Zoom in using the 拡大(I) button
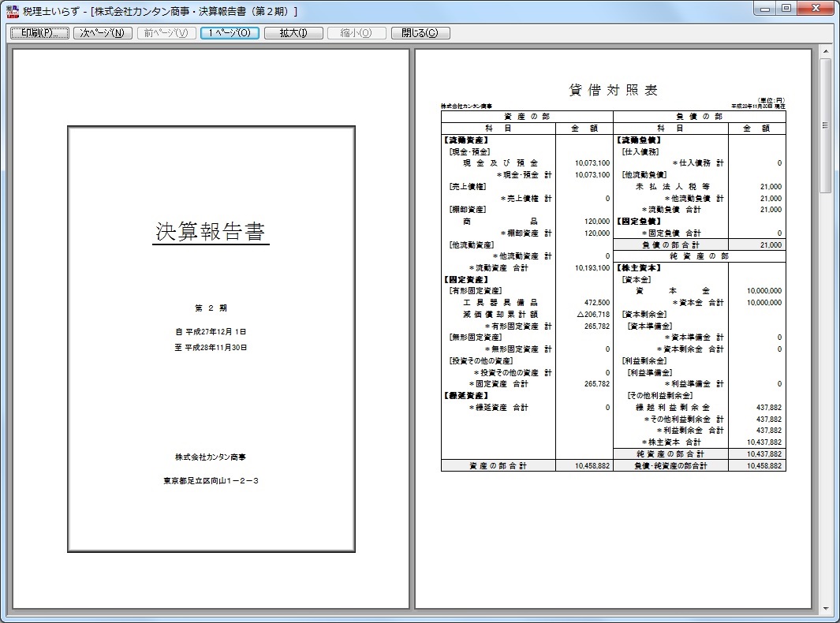840x623 pixels. (x=293, y=33)
